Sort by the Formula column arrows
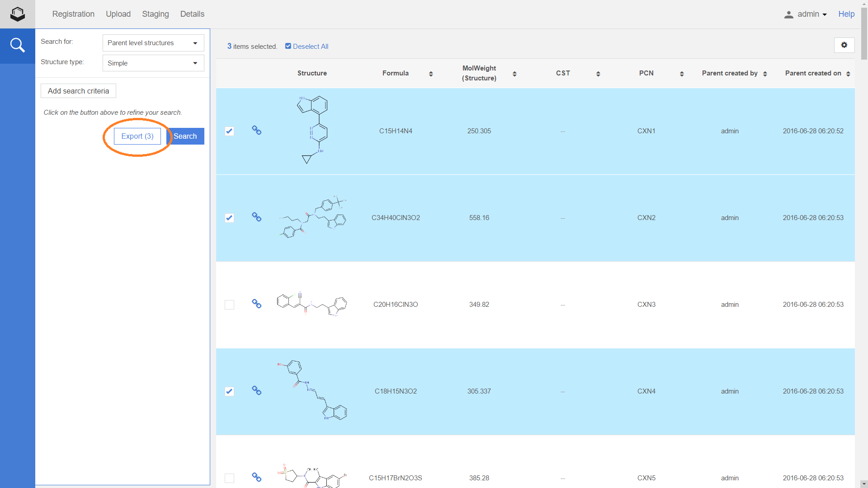 [430, 74]
